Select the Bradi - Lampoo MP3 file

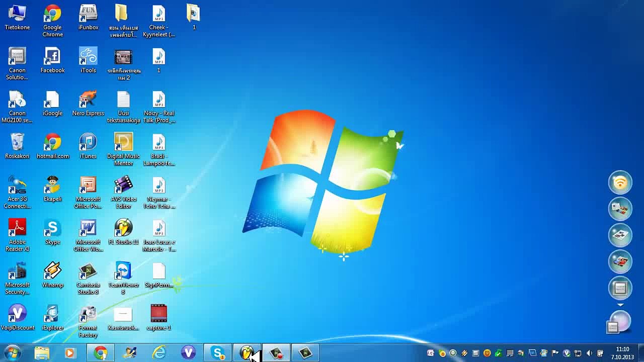(x=158, y=149)
